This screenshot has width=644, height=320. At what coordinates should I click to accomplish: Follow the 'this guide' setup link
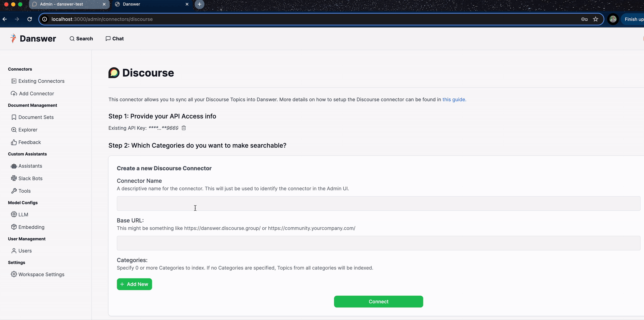pos(454,99)
